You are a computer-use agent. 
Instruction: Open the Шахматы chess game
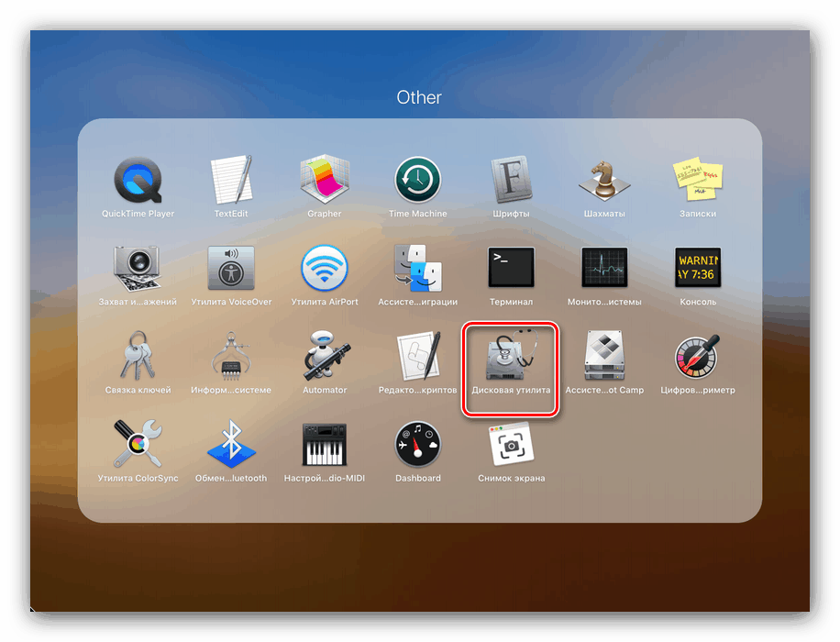[604, 182]
